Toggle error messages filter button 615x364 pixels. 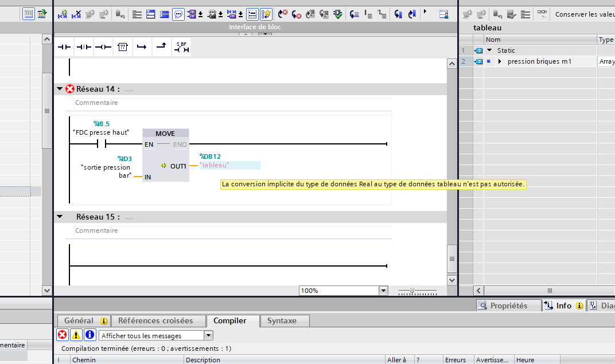pos(62,335)
